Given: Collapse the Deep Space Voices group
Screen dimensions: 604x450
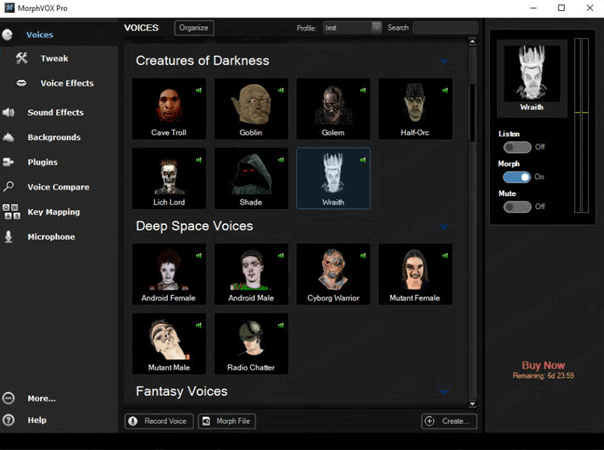Looking at the screenshot, I should click(x=445, y=227).
